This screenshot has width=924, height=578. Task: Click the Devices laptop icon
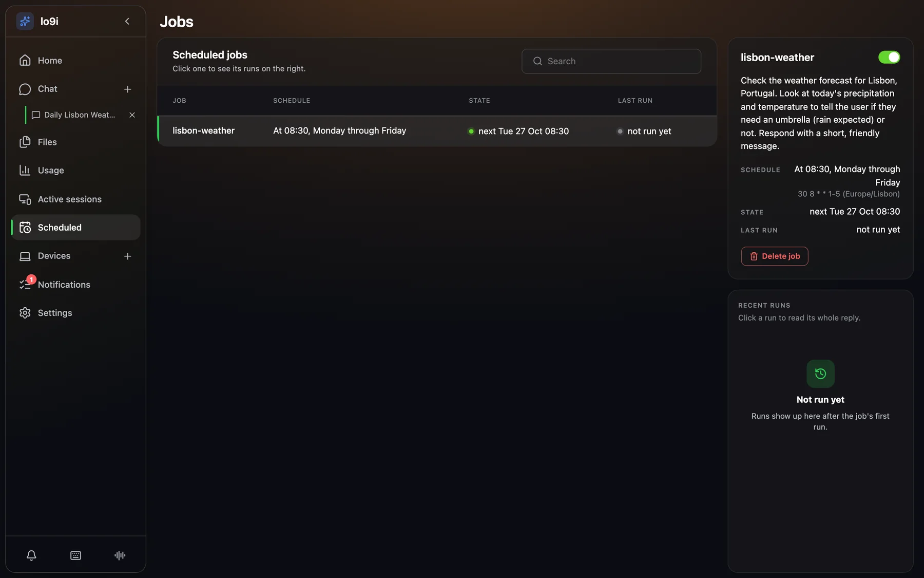pyautogui.click(x=25, y=256)
